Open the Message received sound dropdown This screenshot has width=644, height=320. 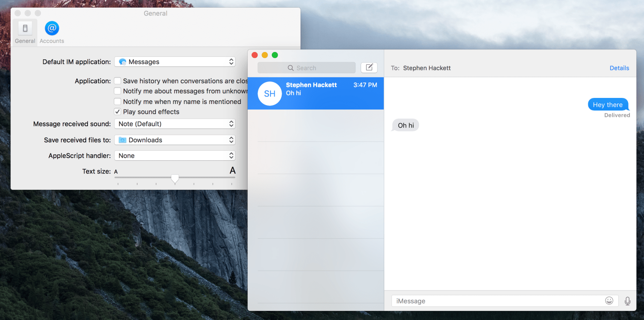[175, 124]
